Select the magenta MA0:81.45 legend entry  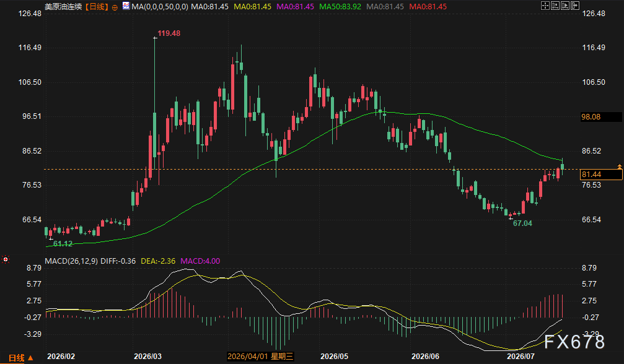coord(295,7)
